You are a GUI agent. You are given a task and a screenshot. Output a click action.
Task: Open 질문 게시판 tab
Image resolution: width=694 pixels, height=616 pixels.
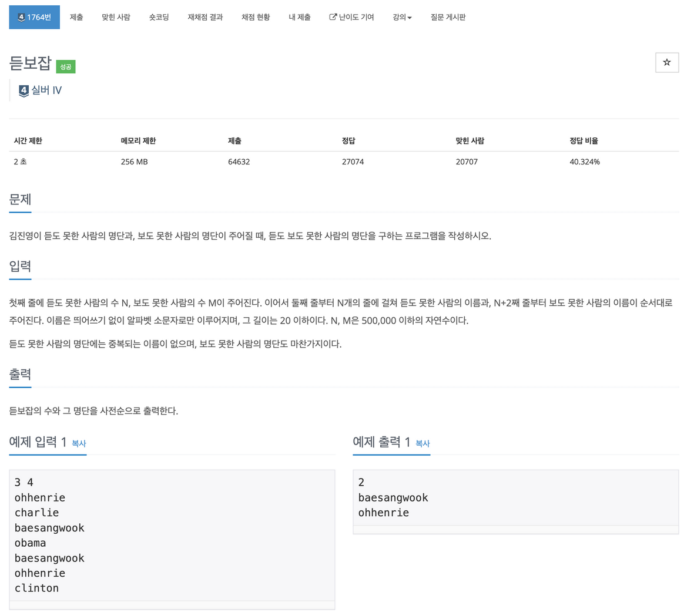[448, 17]
